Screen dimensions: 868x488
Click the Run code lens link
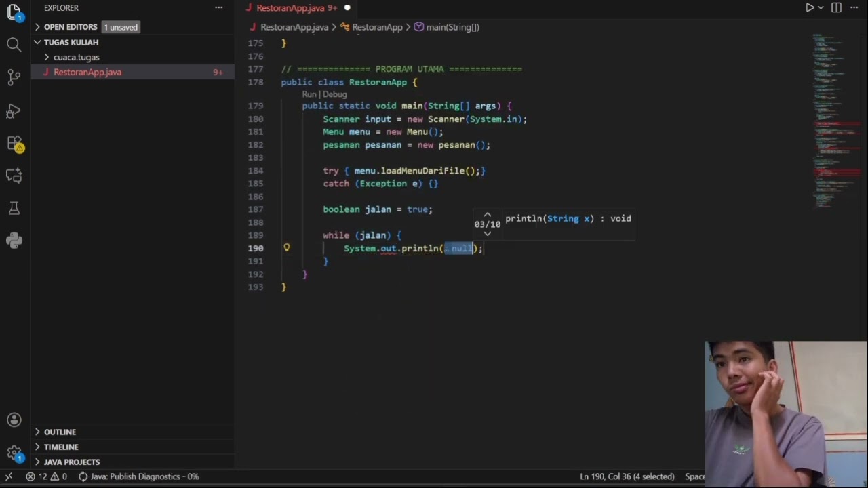coord(309,94)
